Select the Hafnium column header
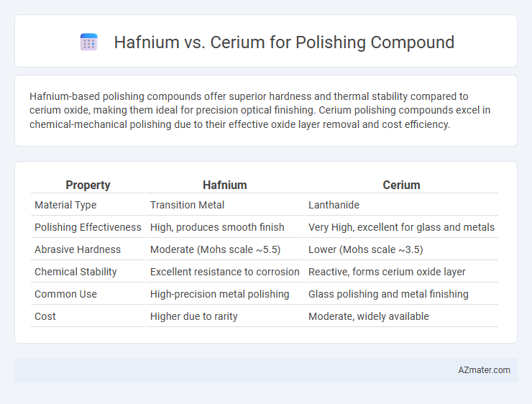 [x=224, y=185]
